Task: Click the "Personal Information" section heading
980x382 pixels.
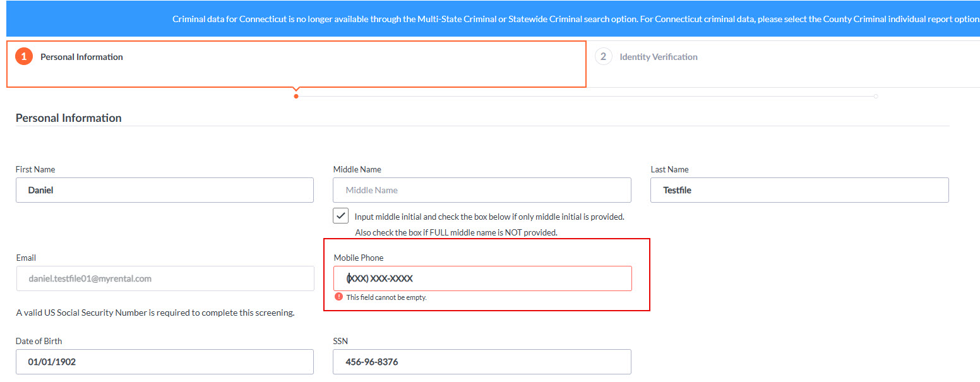Action: click(x=69, y=118)
